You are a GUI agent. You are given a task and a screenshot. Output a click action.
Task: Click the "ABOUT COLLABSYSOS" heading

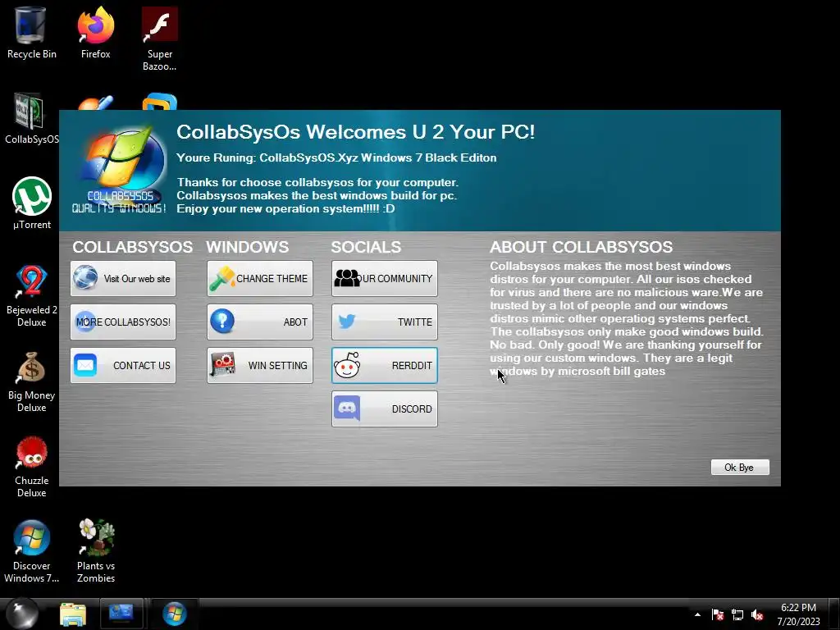coord(582,247)
